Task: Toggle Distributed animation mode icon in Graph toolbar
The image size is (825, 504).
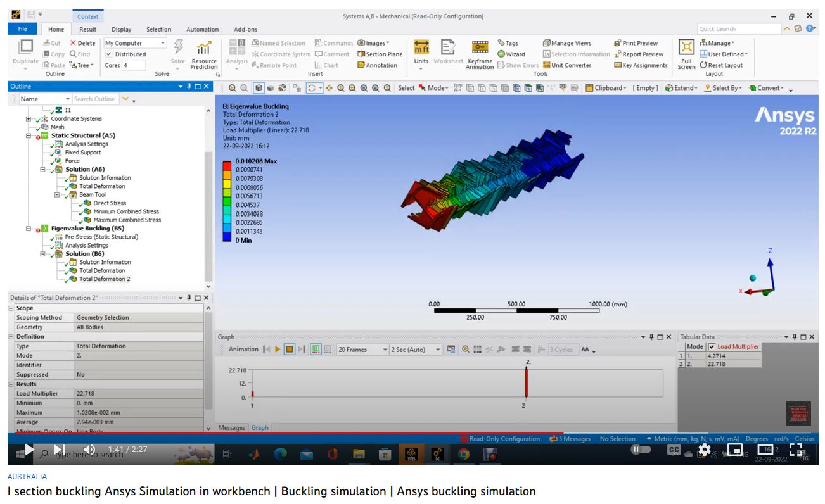Action: tap(316, 350)
